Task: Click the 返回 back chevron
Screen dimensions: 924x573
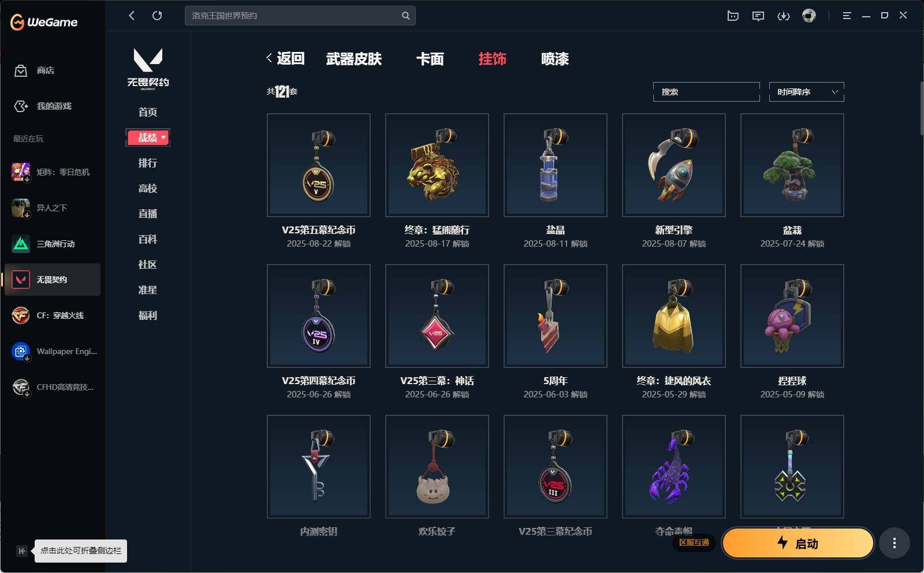Action: (269, 58)
